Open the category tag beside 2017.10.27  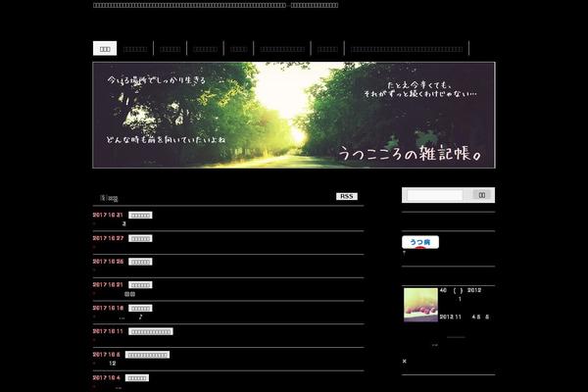tap(140, 238)
